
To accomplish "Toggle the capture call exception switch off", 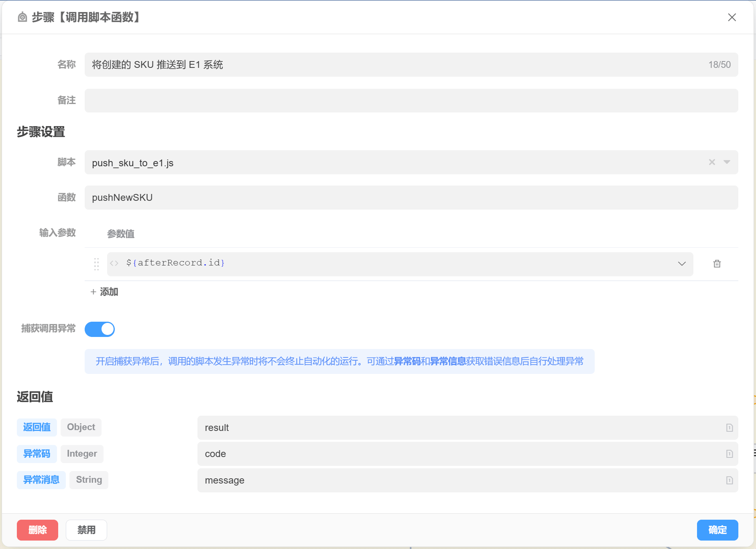I will [100, 329].
